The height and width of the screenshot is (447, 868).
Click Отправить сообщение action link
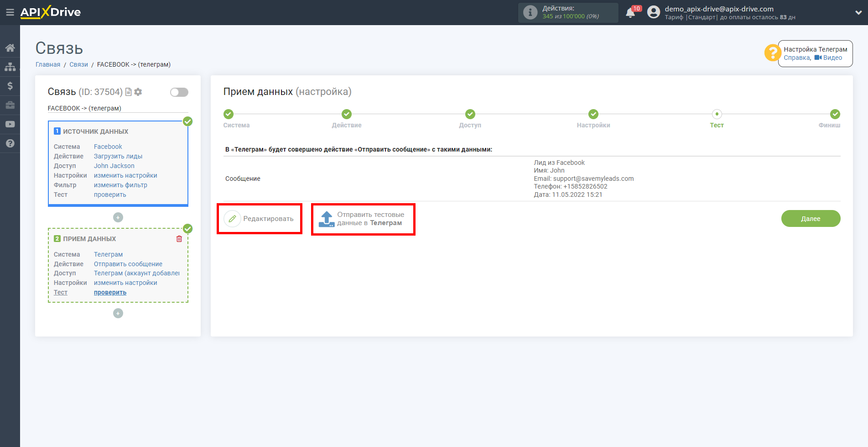(x=128, y=264)
